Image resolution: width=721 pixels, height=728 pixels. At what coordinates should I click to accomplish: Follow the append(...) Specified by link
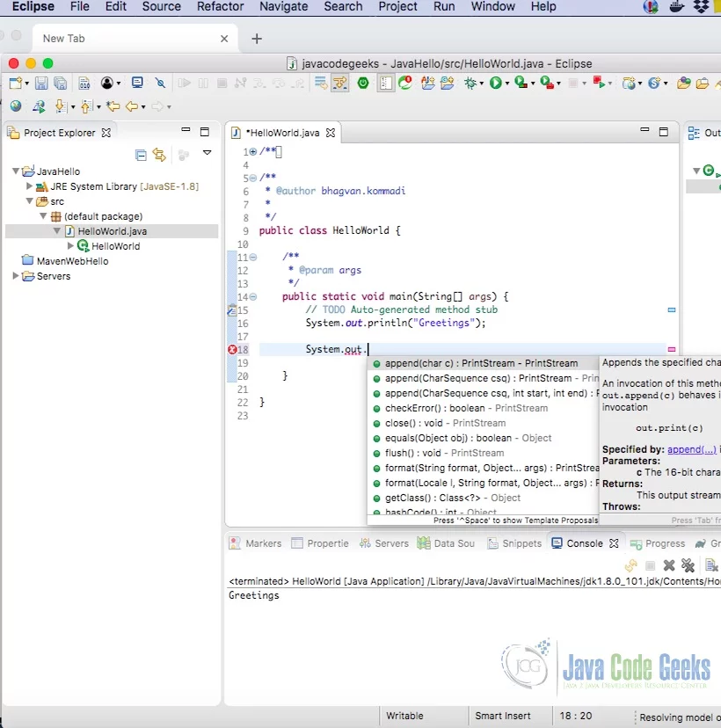pyautogui.click(x=691, y=449)
